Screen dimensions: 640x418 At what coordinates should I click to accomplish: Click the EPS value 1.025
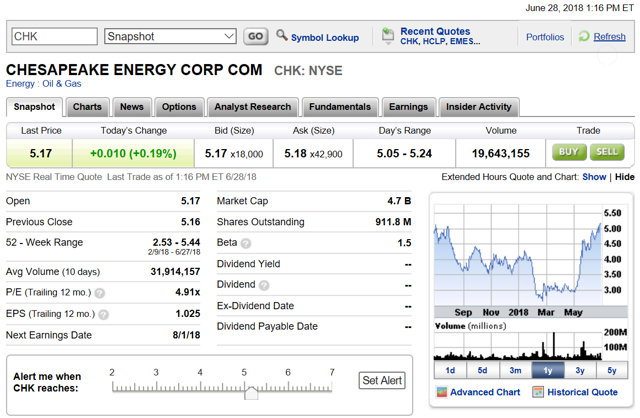[x=188, y=314]
